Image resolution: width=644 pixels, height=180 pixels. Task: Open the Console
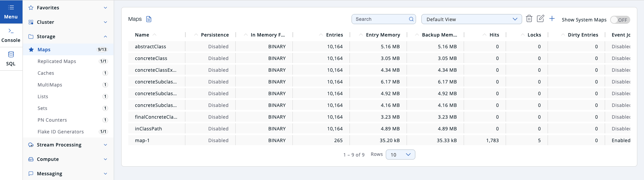click(11, 35)
